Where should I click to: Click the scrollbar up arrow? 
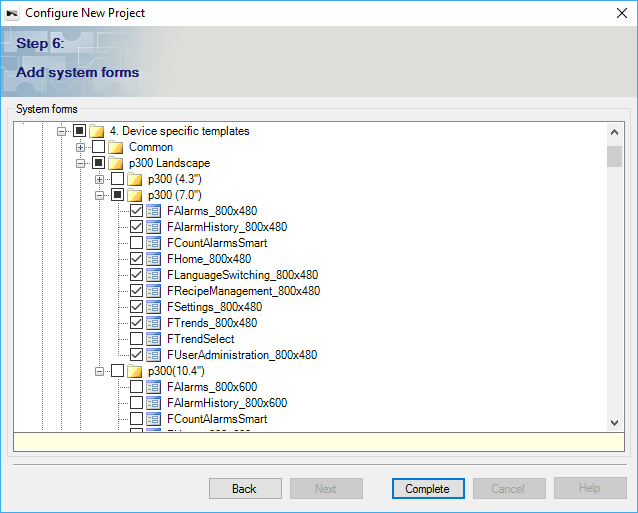(x=614, y=132)
